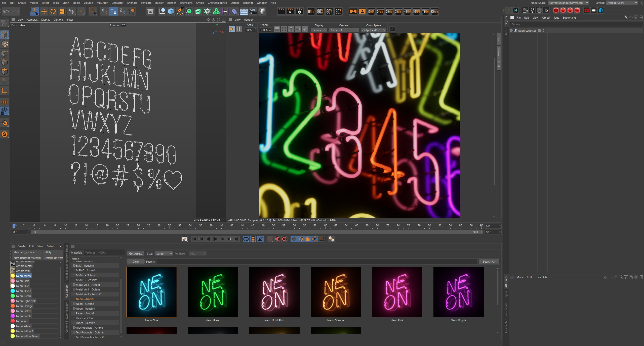Click the Arnold light bulb icon
Screen dimensions: 644x346
tap(532, 10)
